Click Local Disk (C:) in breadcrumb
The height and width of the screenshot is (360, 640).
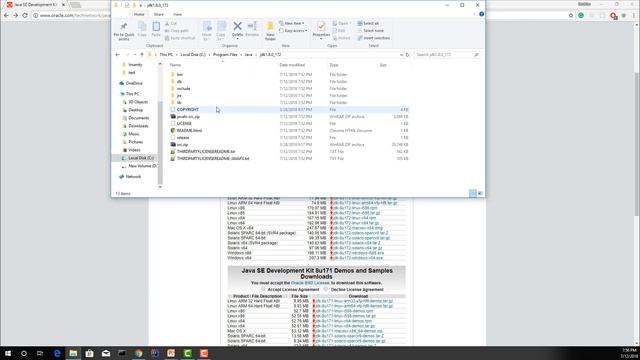[193, 55]
